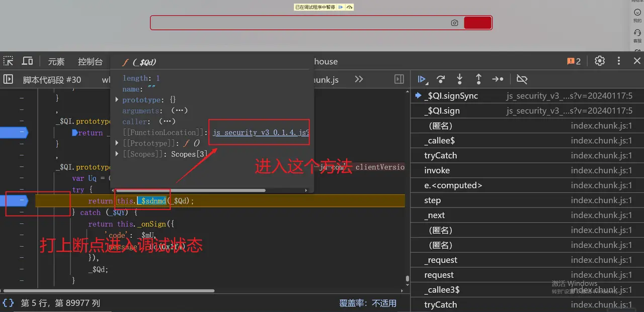
Task: Click the single step arrow icon
Action: coord(498,79)
